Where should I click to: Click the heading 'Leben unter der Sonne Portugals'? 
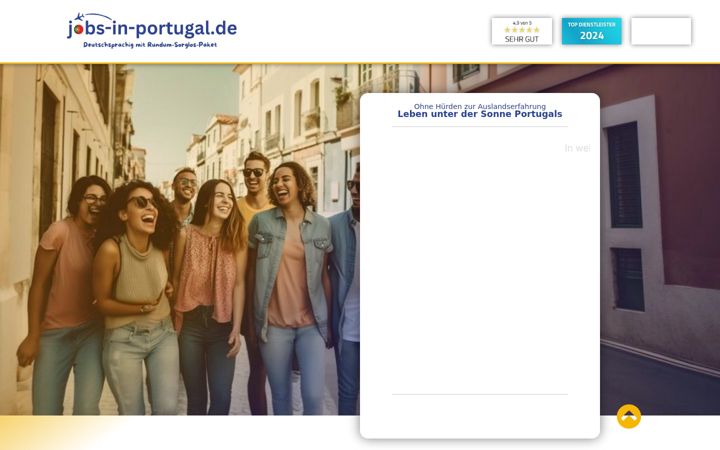pos(479,114)
